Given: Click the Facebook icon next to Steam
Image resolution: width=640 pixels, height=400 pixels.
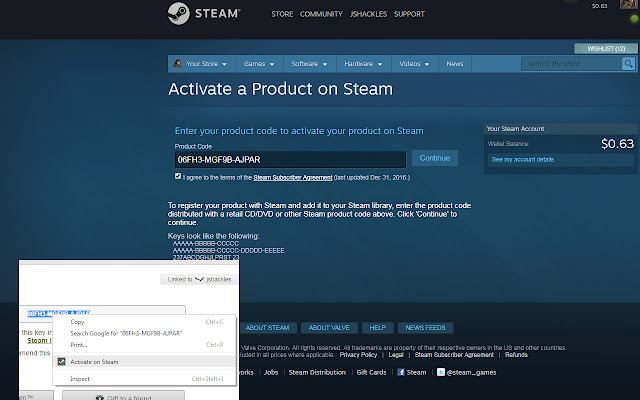Looking at the screenshot, I should pyautogui.click(x=401, y=372).
